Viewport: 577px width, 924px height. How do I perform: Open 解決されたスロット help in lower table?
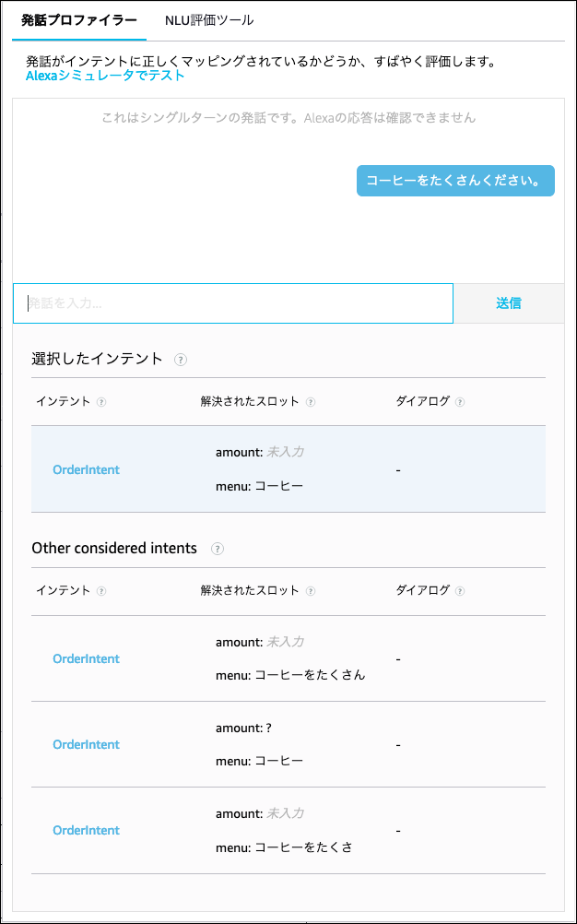311,592
